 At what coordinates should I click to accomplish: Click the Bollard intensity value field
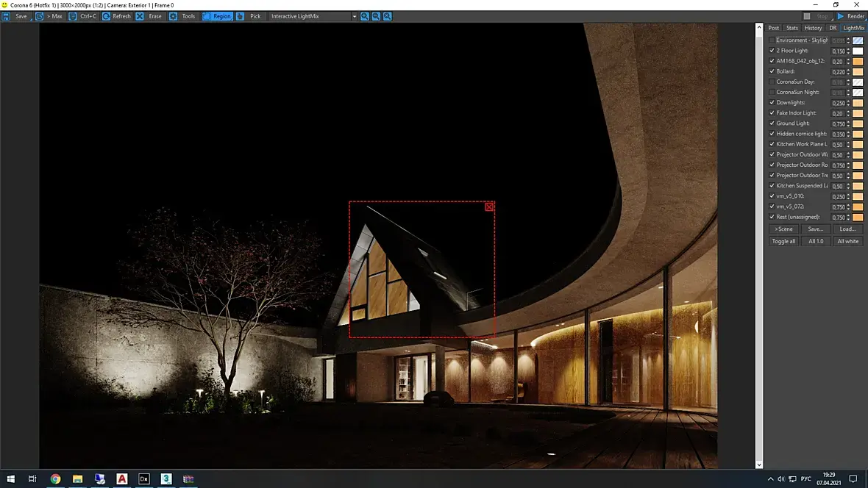point(838,72)
